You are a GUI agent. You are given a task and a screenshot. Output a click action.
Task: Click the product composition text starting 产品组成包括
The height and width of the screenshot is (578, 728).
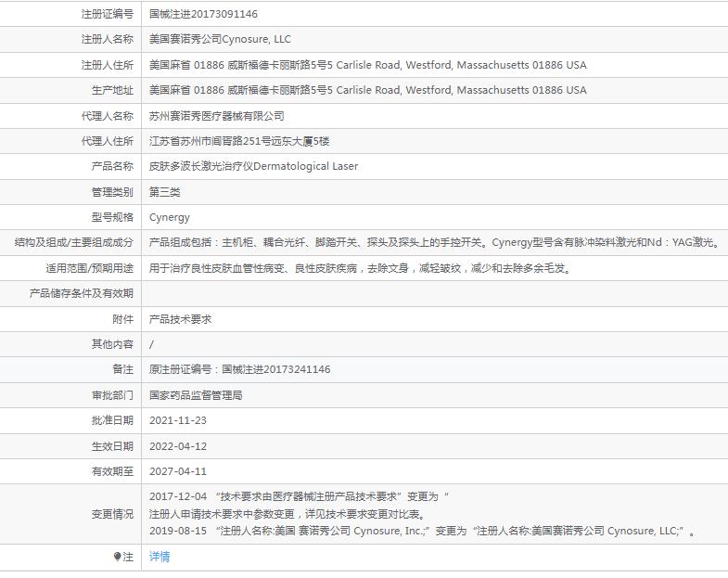[x=435, y=242]
